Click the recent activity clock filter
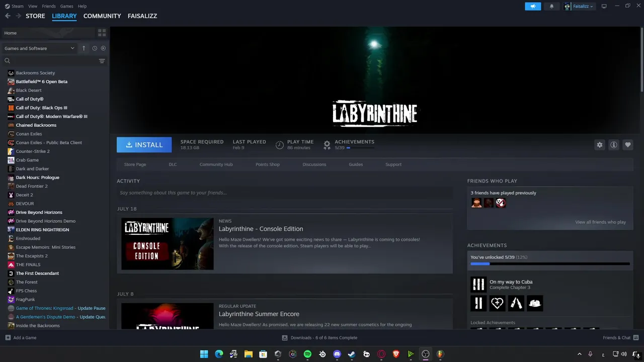This screenshot has width=644, height=362. coord(95,48)
